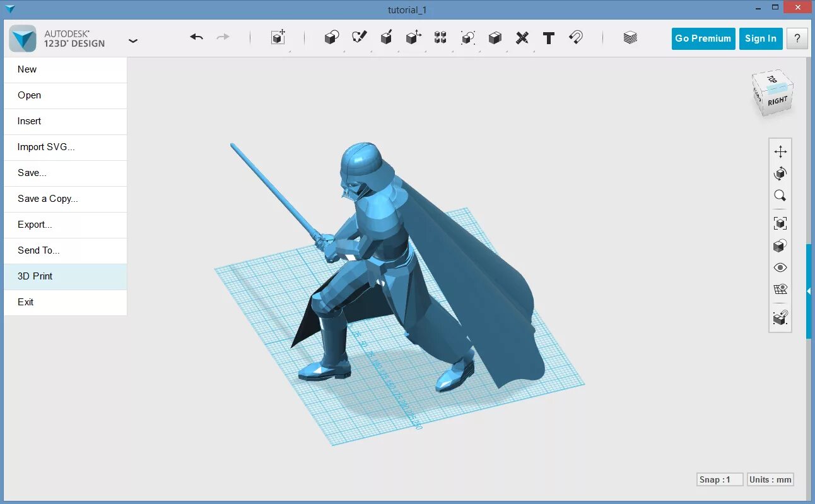The image size is (815, 504).
Task: Click the TOP face of view cube
Action: pyautogui.click(x=773, y=81)
